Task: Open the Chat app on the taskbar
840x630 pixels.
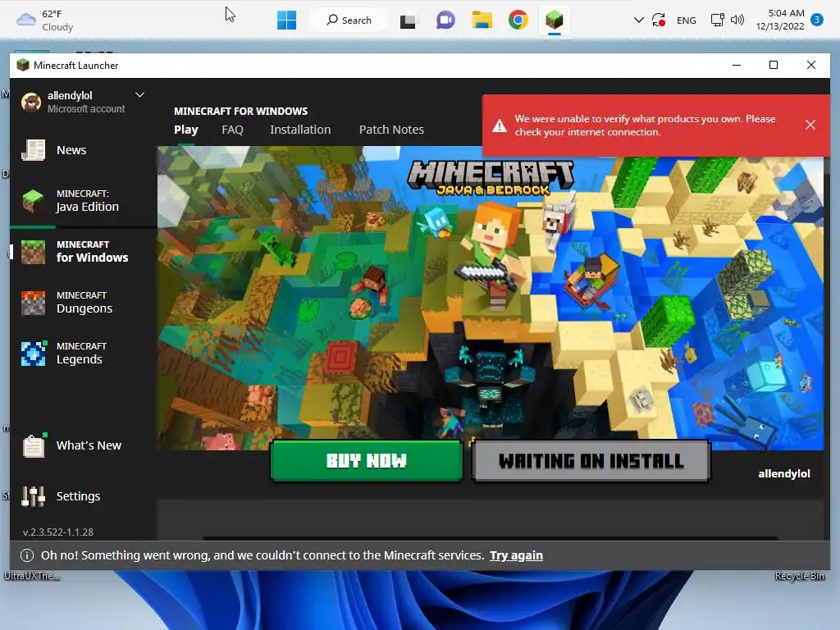Action: 445,21
